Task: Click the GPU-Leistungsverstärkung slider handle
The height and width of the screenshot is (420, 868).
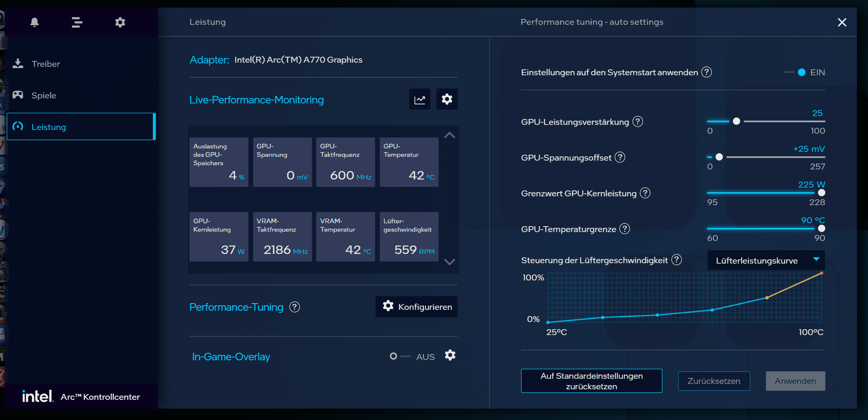Action: 736,121
